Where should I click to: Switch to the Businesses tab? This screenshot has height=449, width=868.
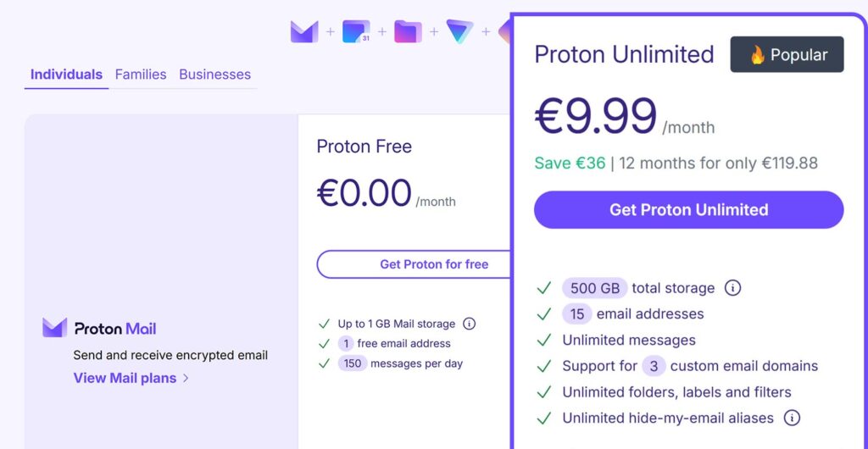pos(214,75)
